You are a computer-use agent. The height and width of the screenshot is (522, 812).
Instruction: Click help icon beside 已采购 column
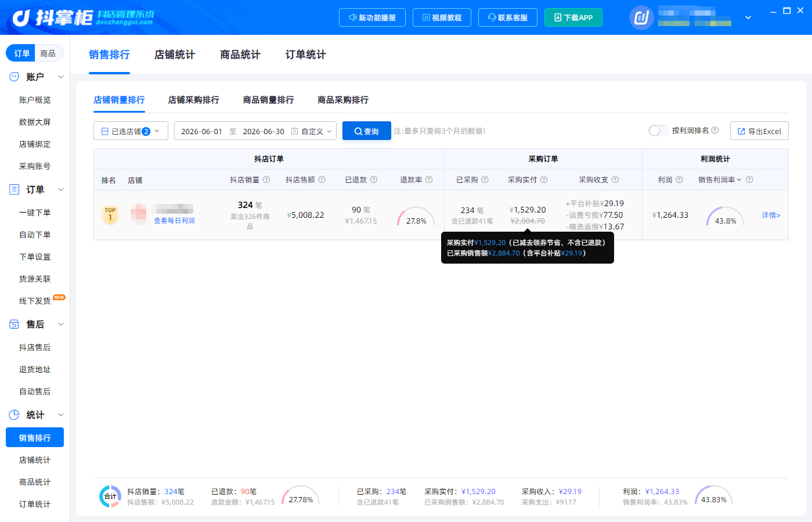485,180
